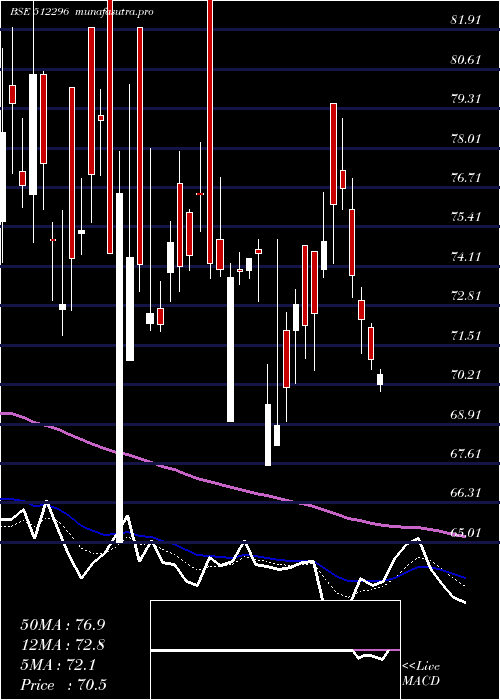Select the 66.31 price axis label
The width and height of the screenshot is (500, 700).
tap(466, 493)
